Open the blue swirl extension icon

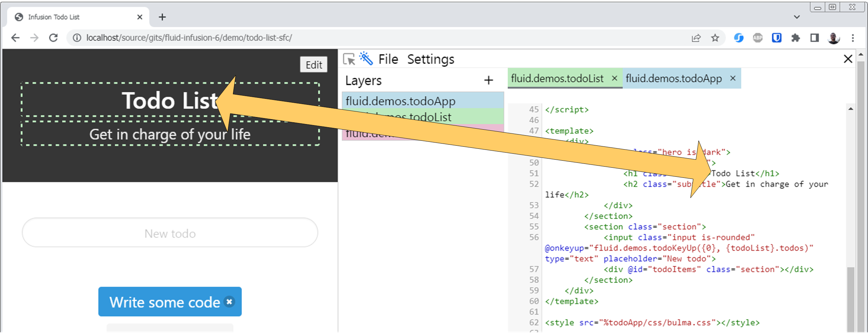(739, 38)
